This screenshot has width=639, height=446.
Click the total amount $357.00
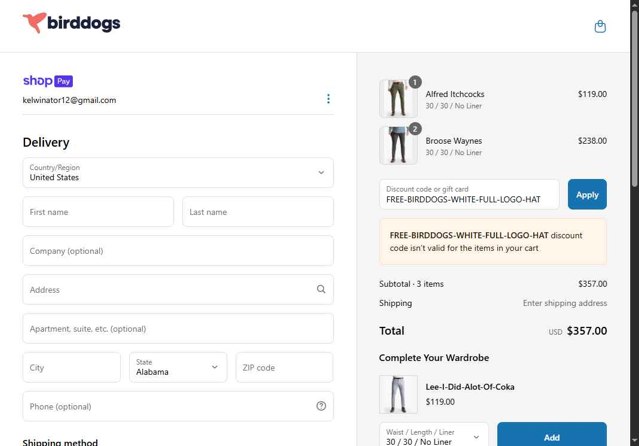point(587,331)
